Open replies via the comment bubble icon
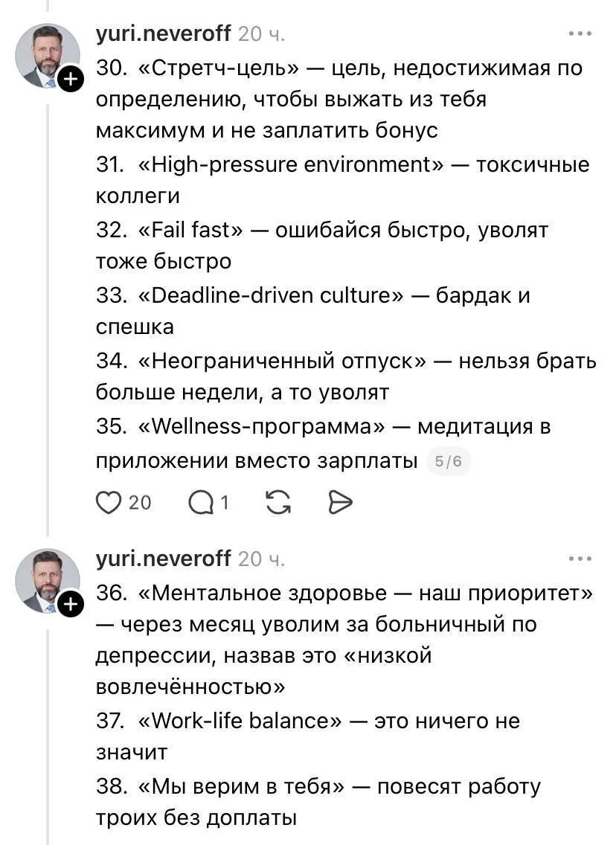This screenshot has height=845, width=616. click(200, 503)
